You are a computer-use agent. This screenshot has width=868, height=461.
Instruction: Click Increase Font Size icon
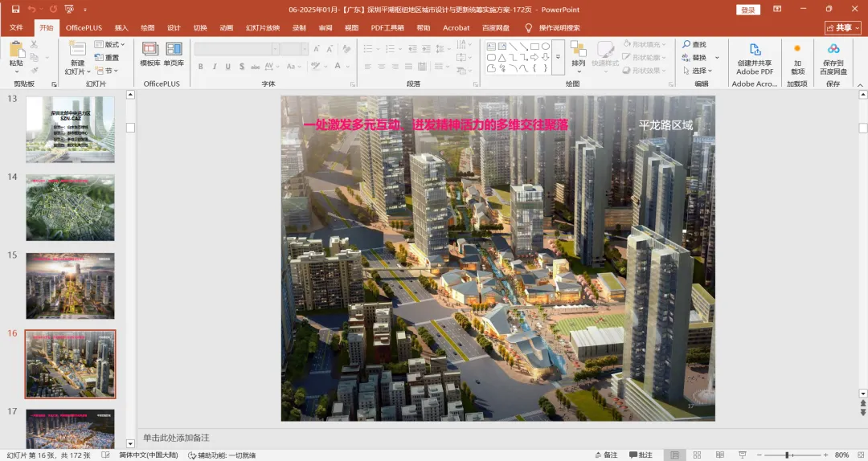pos(317,49)
